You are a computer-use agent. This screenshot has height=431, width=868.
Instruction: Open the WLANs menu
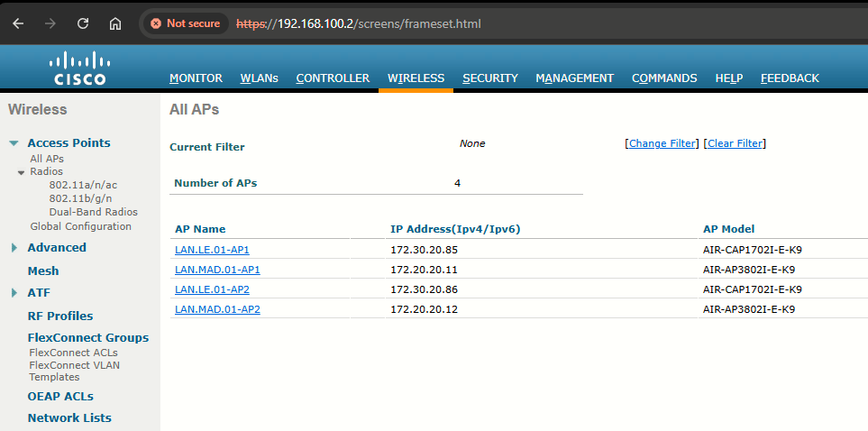[259, 78]
